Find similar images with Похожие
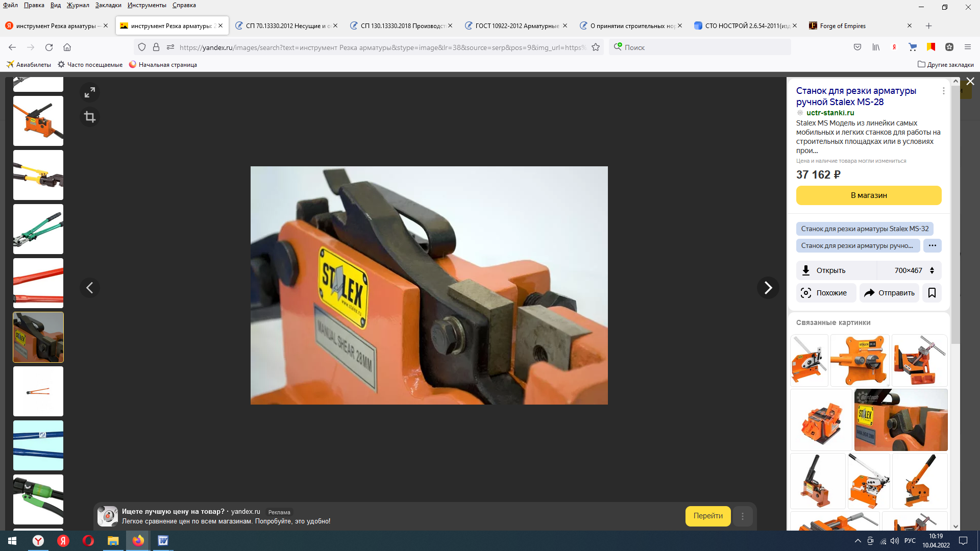The height and width of the screenshot is (551, 980). coord(826,293)
